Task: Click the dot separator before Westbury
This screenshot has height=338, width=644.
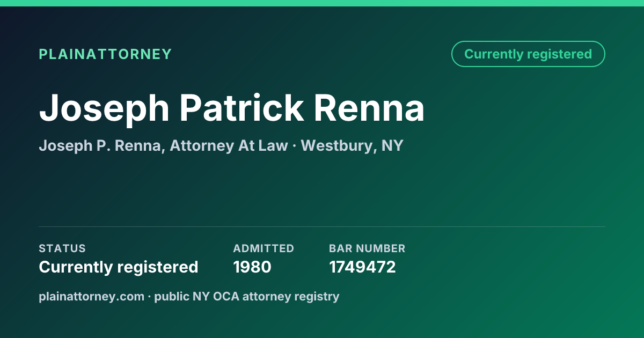Action: [295, 146]
